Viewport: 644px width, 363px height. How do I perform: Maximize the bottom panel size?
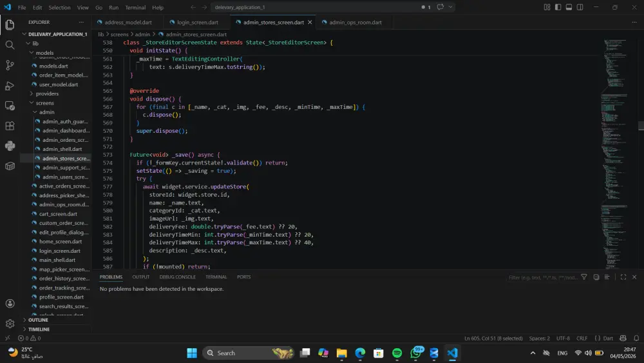pos(623,277)
